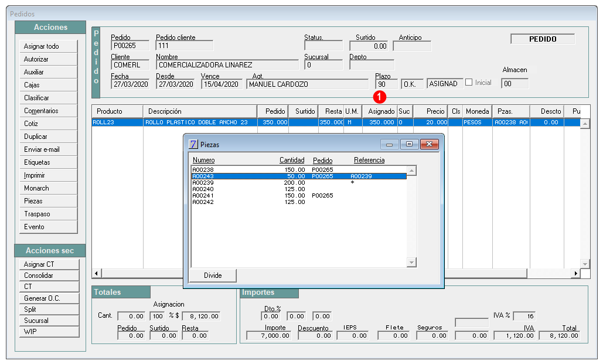
Task: Open Comentarios action
Action: point(49,111)
